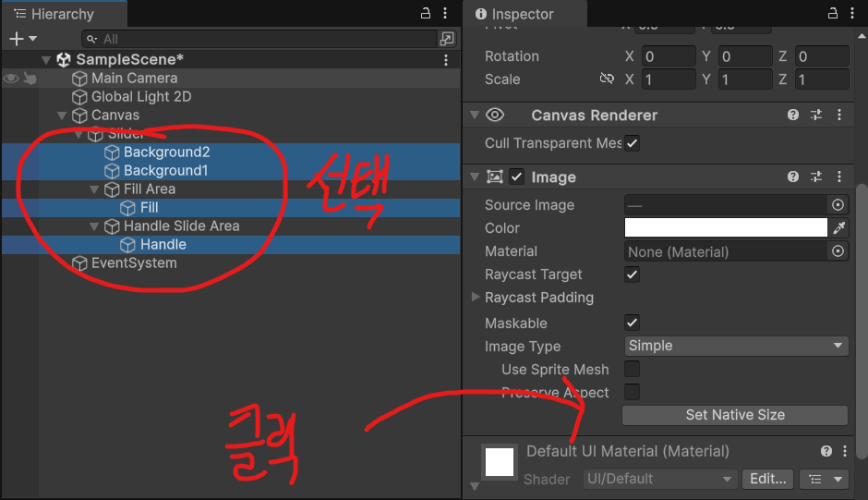Screen dimensions: 868x500
Task: Click the Inspector panel lock icon
Action: pos(833,13)
